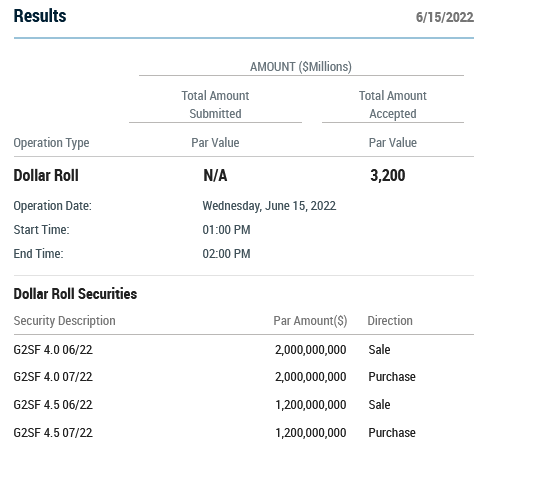Click Par Value under Total Amount Submitted
Image resolution: width=534 pixels, height=482 pixels.
pyautogui.click(x=215, y=143)
